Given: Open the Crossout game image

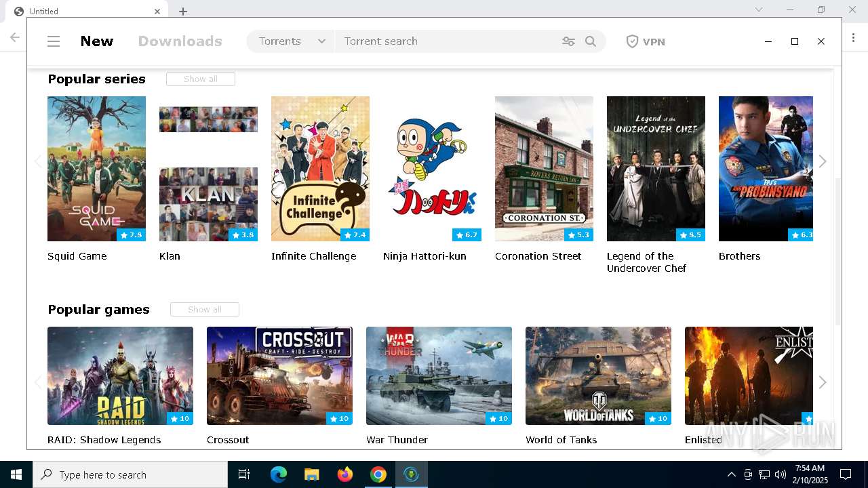Looking at the screenshot, I should pyautogui.click(x=279, y=375).
